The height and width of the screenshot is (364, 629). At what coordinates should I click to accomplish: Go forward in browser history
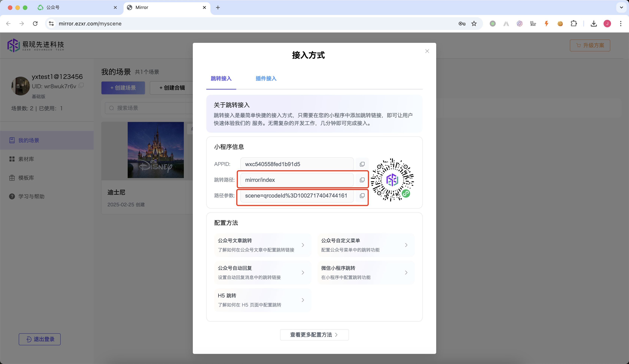pyautogui.click(x=22, y=23)
